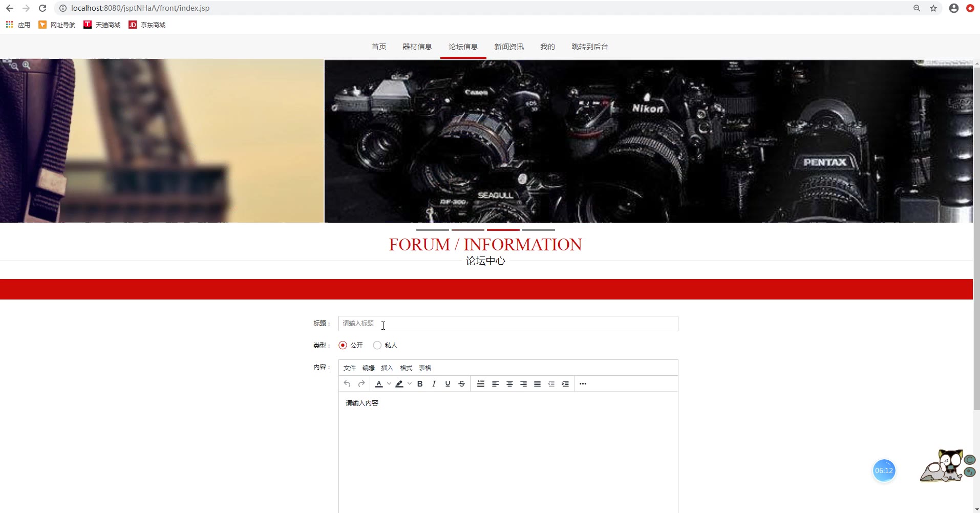View site information icon in address bar
The height and width of the screenshot is (513, 980).
pyautogui.click(x=63, y=8)
